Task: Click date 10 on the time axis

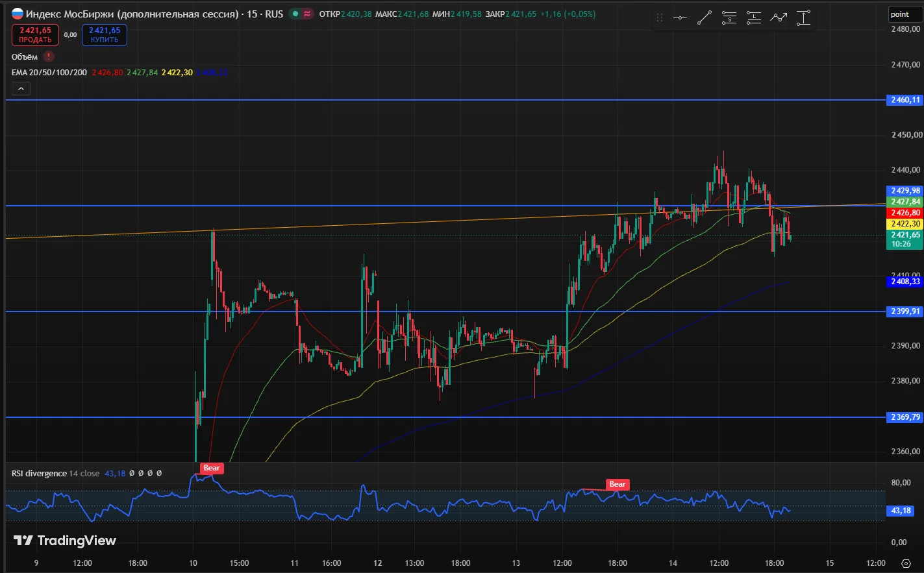Action: tap(193, 563)
